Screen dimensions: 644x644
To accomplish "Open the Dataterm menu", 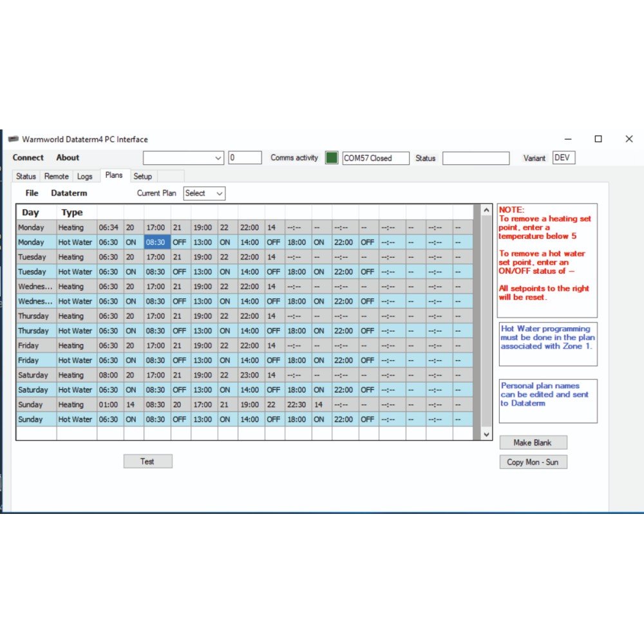I will pyautogui.click(x=69, y=193).
